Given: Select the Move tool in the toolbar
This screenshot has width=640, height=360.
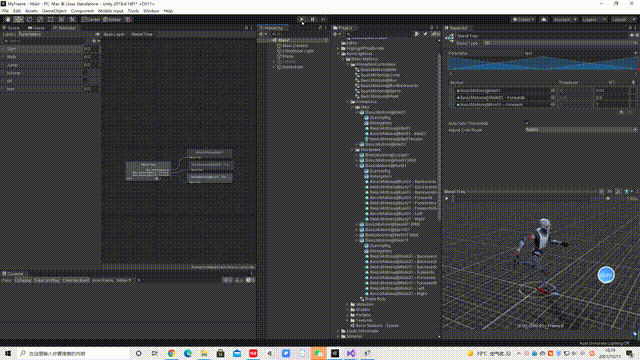Looking at the screenshot, I should (x=18, y=19).
